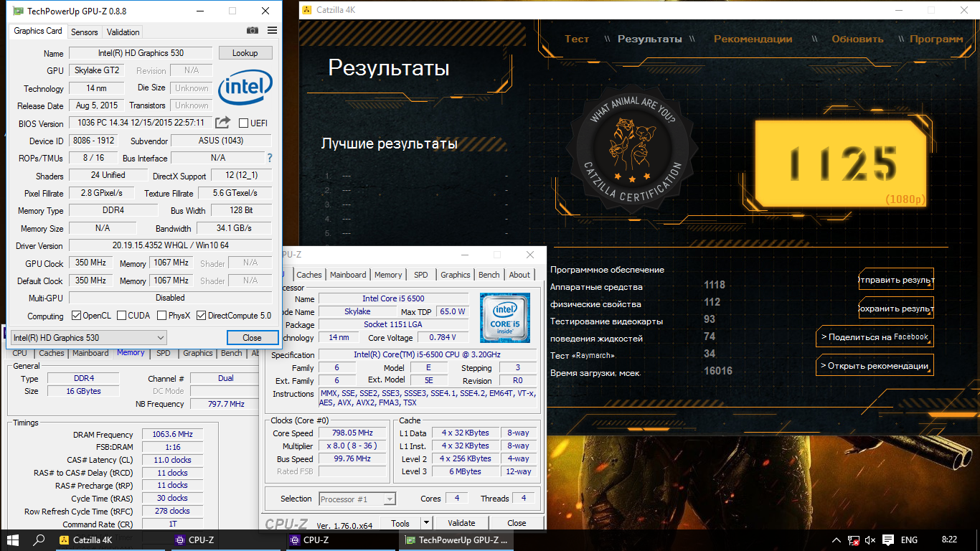Click the Intel Core i5 badge in CPU-Z
The image size is (980, 551).
tap(505, 316)
